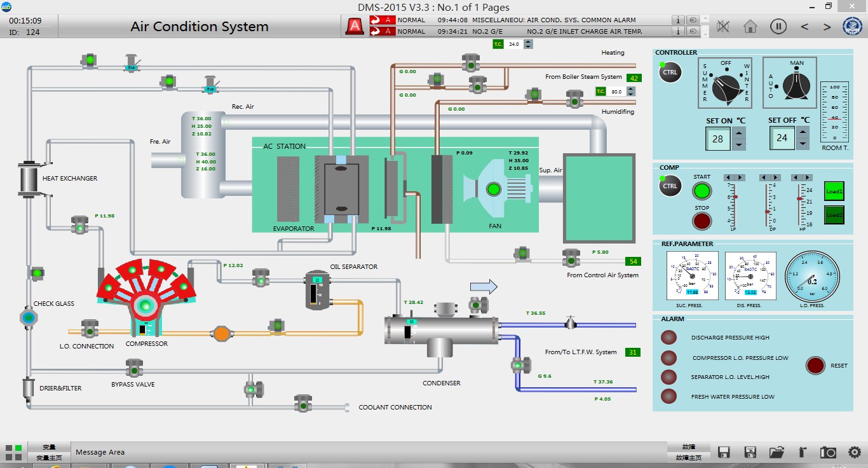The width and height of the screenshot is (868, 468).
Task: Take a snapshot with camera icon
Action: pyautogui.click(x=828, y=452)
